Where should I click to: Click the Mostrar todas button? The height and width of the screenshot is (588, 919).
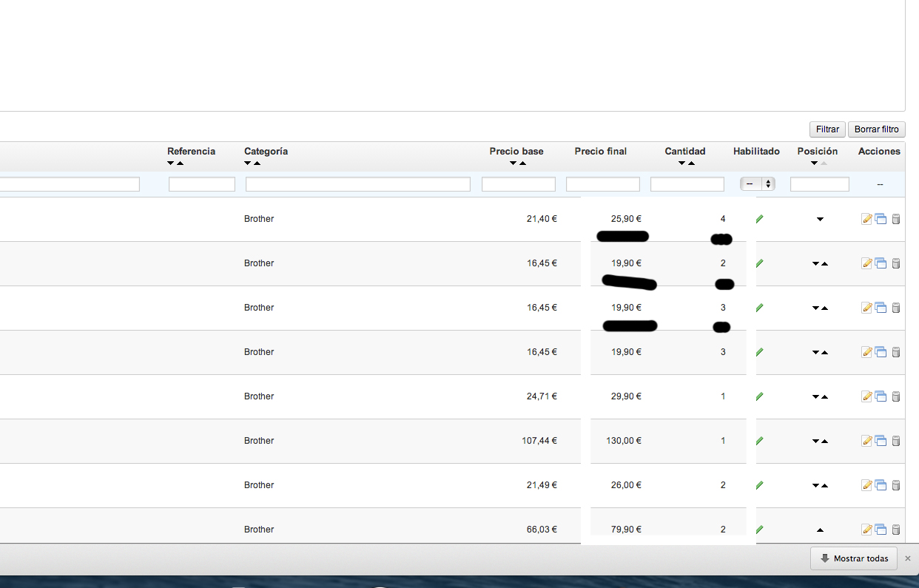tap(854, 558)
